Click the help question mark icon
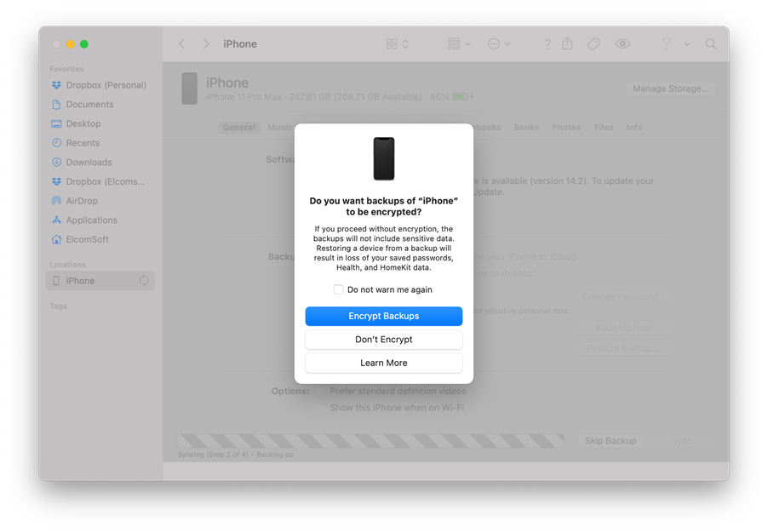 click(547, 44)
